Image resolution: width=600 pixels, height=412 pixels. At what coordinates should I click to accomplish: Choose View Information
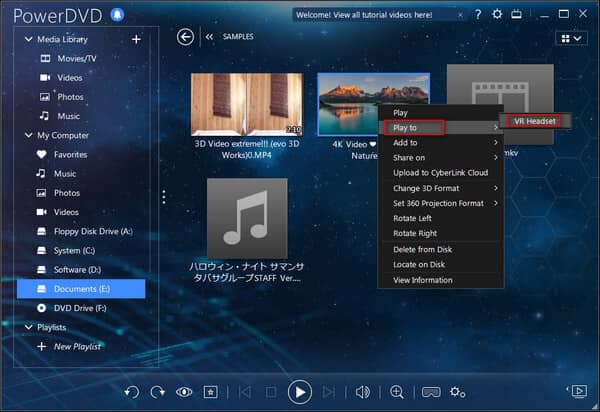[x=440, y=280]
